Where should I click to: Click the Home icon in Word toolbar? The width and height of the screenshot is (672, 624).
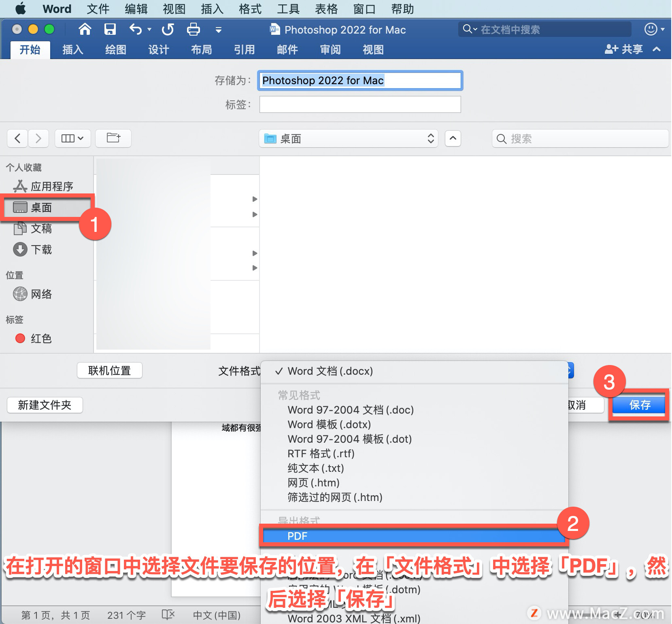(85, 29)
